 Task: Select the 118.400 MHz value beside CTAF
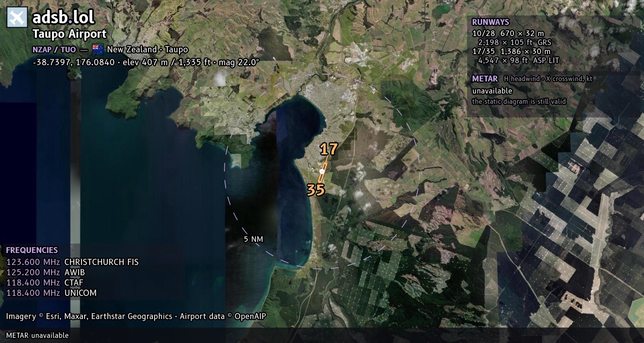pyautogui.click(x=33, y=283)
